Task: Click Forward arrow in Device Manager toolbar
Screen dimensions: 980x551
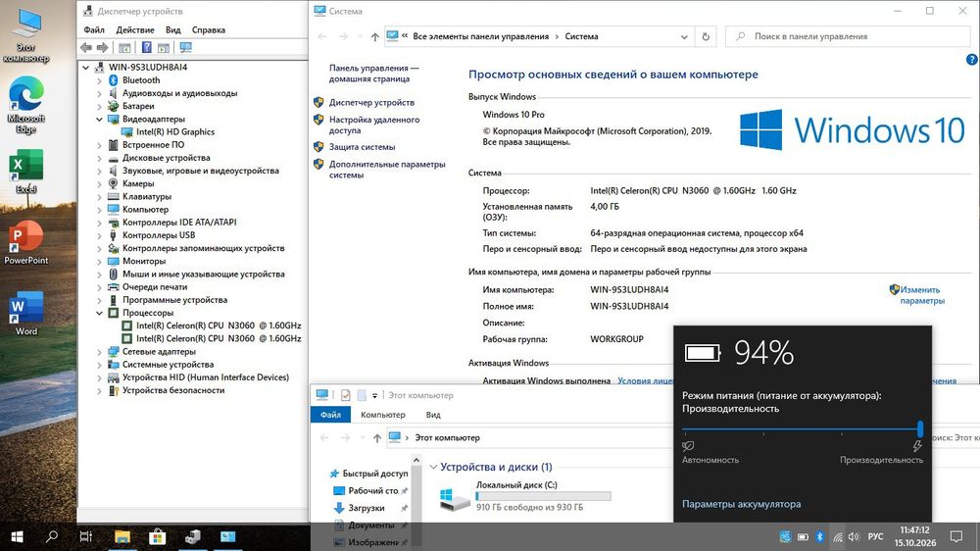Action: click(x=103, y=47)
